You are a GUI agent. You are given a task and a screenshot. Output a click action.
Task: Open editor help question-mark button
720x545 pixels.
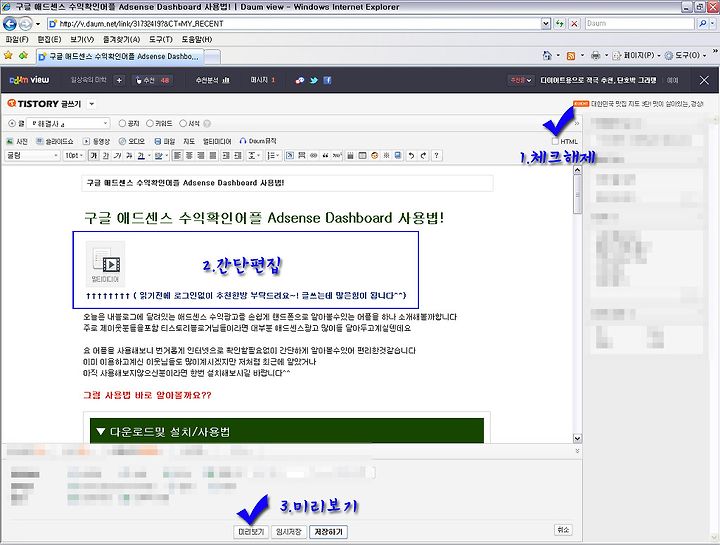(436, 156)
